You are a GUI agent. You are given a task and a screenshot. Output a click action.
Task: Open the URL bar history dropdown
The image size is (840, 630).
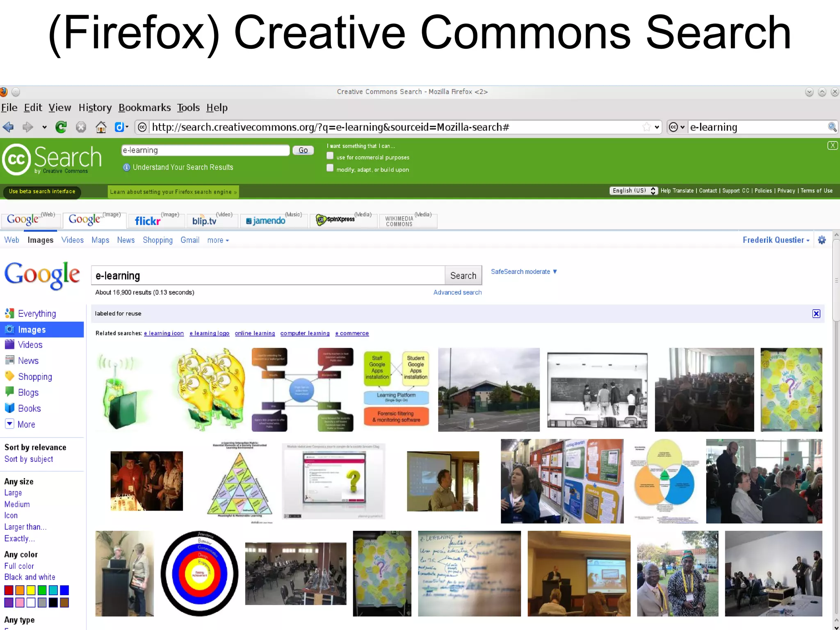657,127
